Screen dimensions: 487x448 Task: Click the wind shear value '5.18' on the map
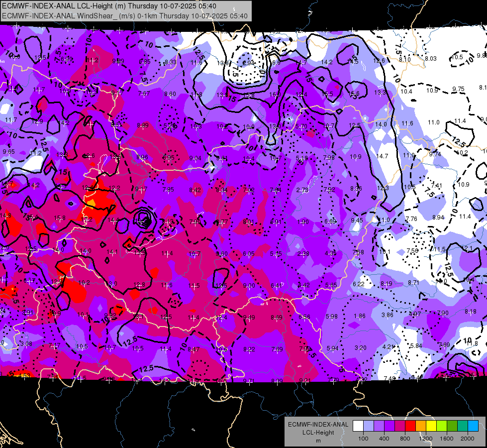[302, 158]
